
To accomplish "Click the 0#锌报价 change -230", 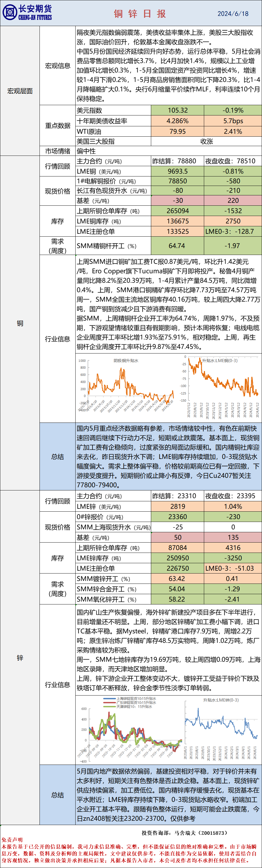I will click(233, 517).
